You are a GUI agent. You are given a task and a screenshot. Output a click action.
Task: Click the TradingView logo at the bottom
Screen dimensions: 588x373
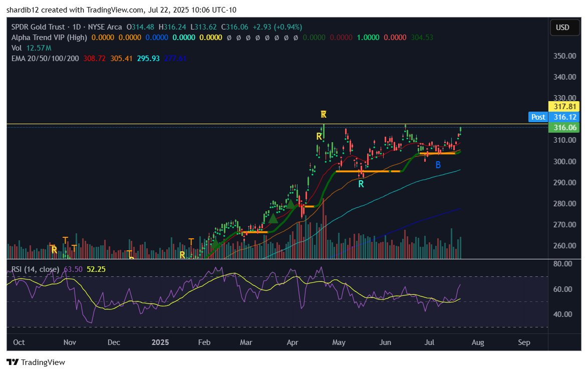click(36, 362)
